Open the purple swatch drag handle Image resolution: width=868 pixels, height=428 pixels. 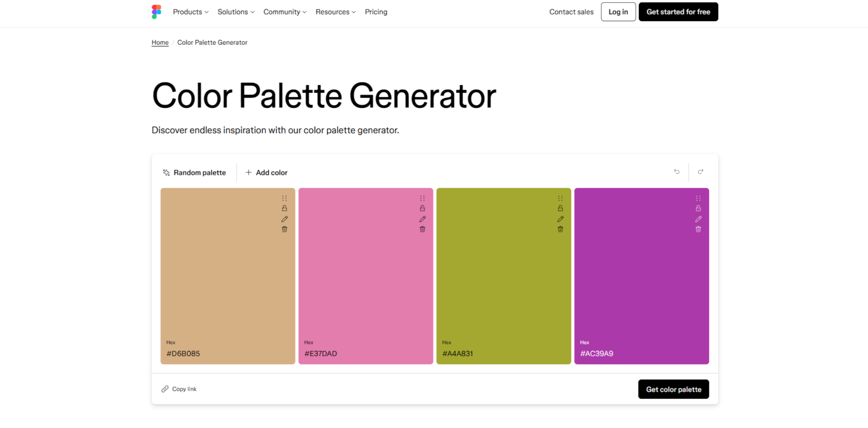698,198
